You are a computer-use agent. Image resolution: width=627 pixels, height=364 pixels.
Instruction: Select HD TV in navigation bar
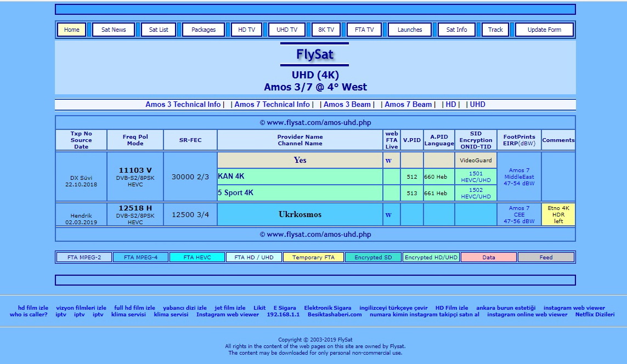point(246,30)
